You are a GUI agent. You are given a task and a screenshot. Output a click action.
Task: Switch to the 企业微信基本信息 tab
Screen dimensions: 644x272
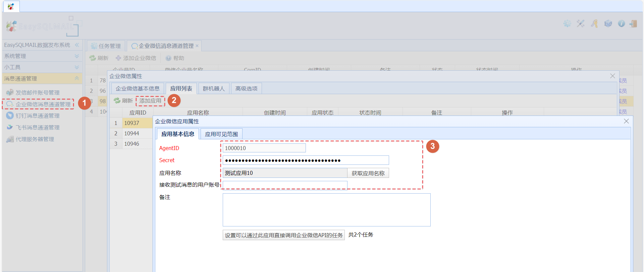pyautogui.click(x=138, y=88)
